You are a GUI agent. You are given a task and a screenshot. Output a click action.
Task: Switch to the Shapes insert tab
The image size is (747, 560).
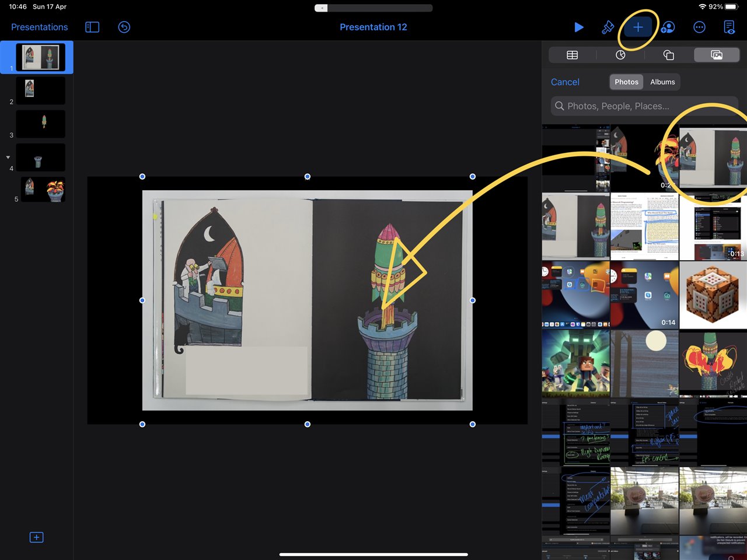pos(669,55)
